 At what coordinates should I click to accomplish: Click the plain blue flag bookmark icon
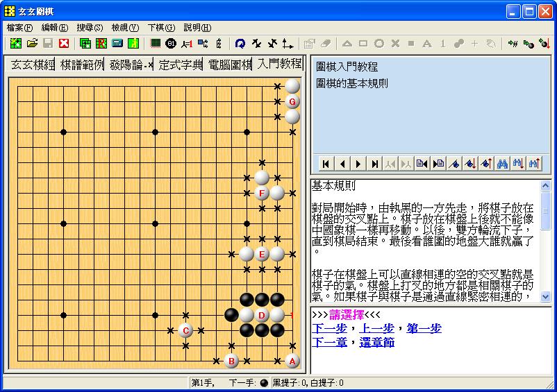tap(454, 164)
